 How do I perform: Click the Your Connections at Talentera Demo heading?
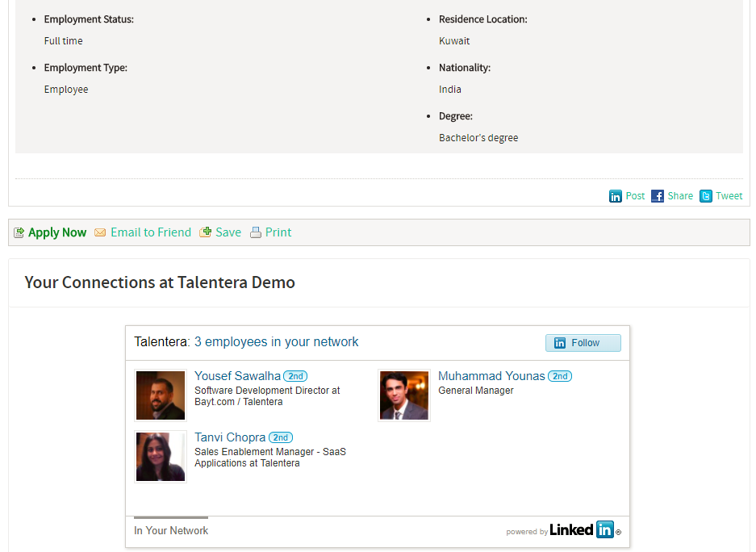(x=160, y=282)
